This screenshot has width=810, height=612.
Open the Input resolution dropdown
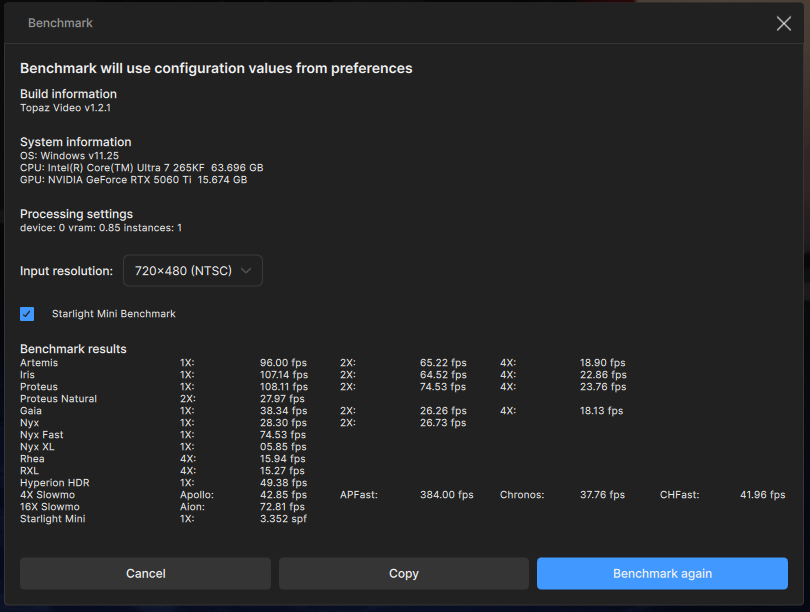click(192, 271)
